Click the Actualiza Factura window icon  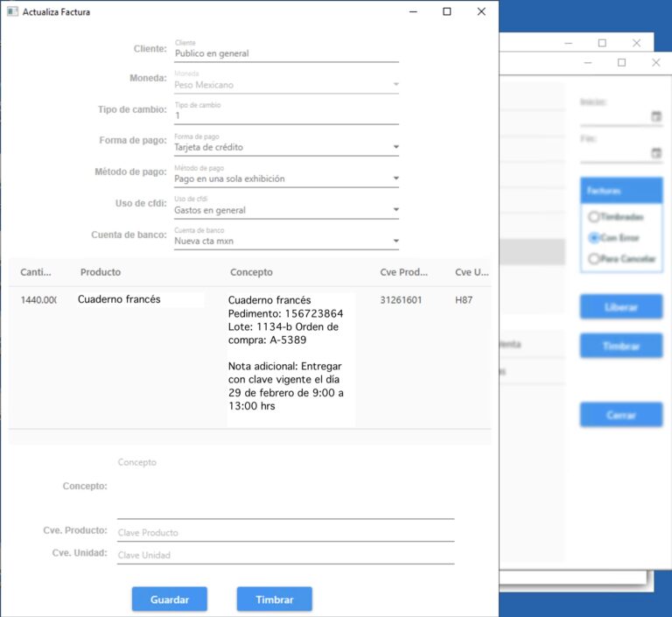12,11
